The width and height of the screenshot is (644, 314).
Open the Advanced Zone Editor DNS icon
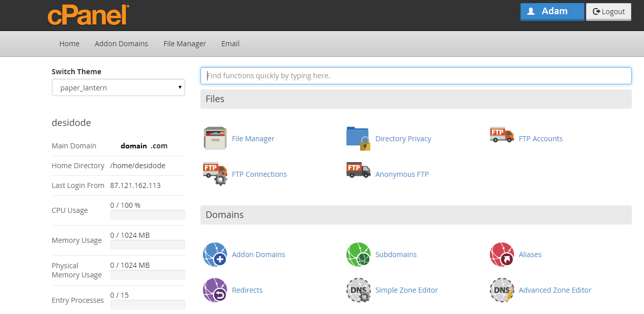pos(502,290)
